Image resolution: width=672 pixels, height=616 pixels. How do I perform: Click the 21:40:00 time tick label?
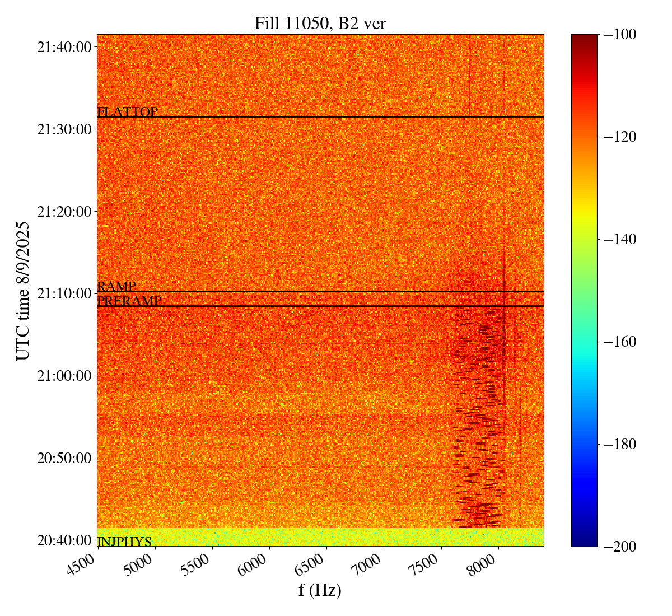click(64, 47)
